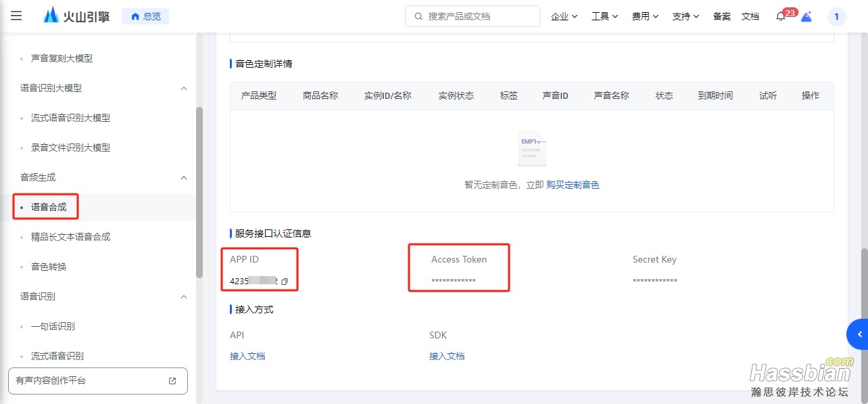
Task: Click the 总览 overview button
Action: click(x=145, y=16)
